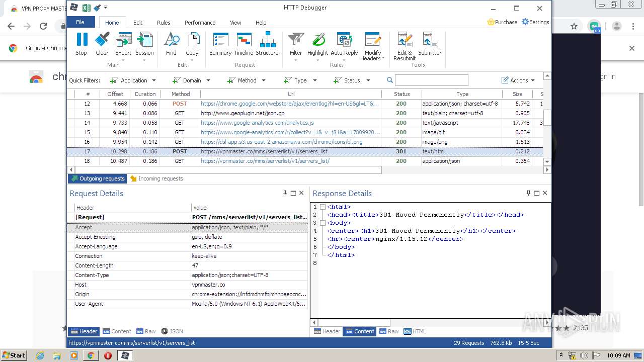Select request row 13 geoplugin.net

click(x=305, y=113)
